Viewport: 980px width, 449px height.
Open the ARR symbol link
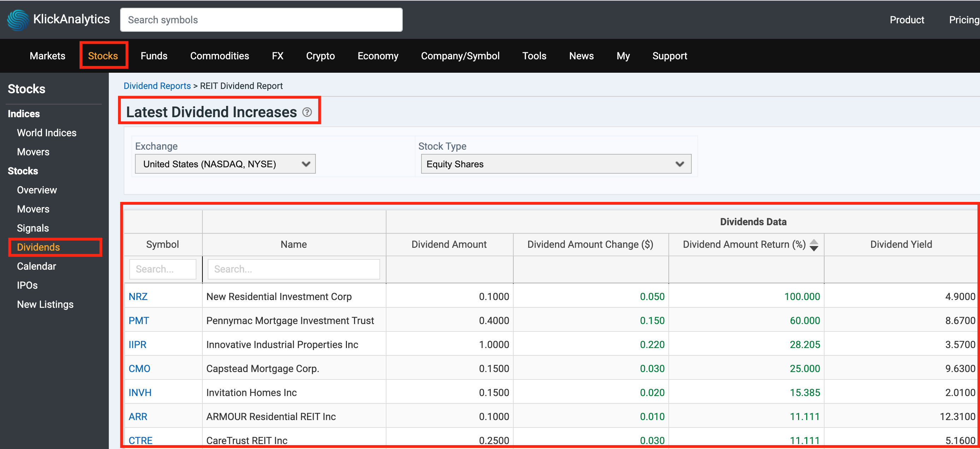pos(138,416)
